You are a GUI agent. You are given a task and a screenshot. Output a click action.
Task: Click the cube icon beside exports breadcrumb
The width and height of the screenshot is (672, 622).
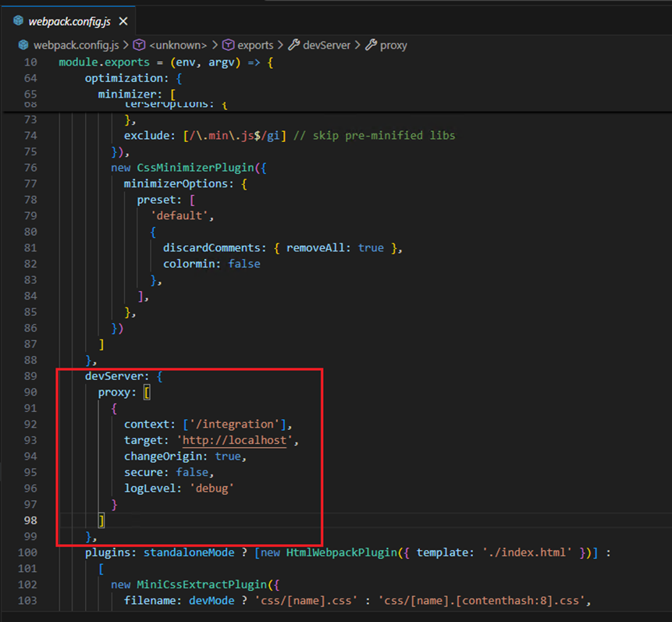229,45
